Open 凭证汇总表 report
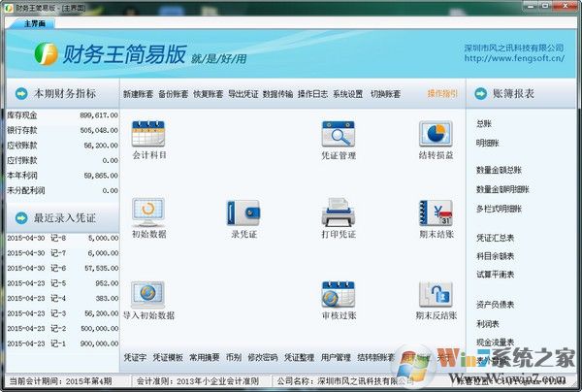 click(495, 238)
